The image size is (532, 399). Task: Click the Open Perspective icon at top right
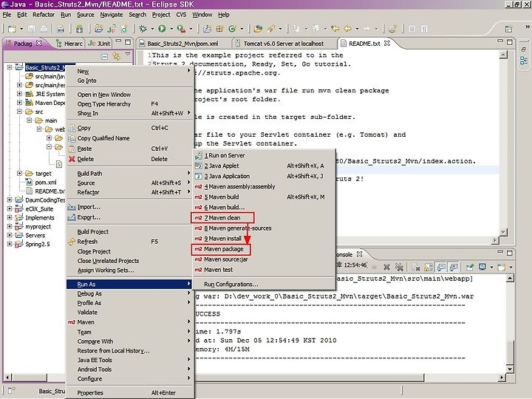click(508, 29)
